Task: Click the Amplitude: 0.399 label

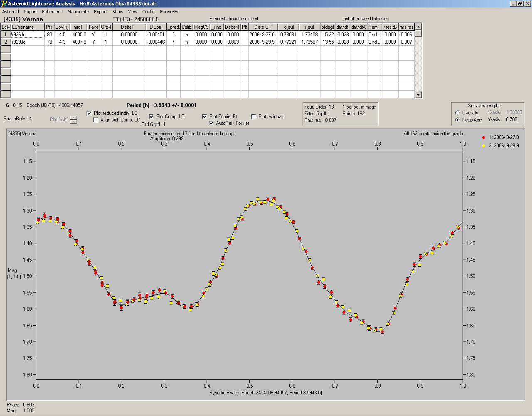Action: click(x=167, y=139)
